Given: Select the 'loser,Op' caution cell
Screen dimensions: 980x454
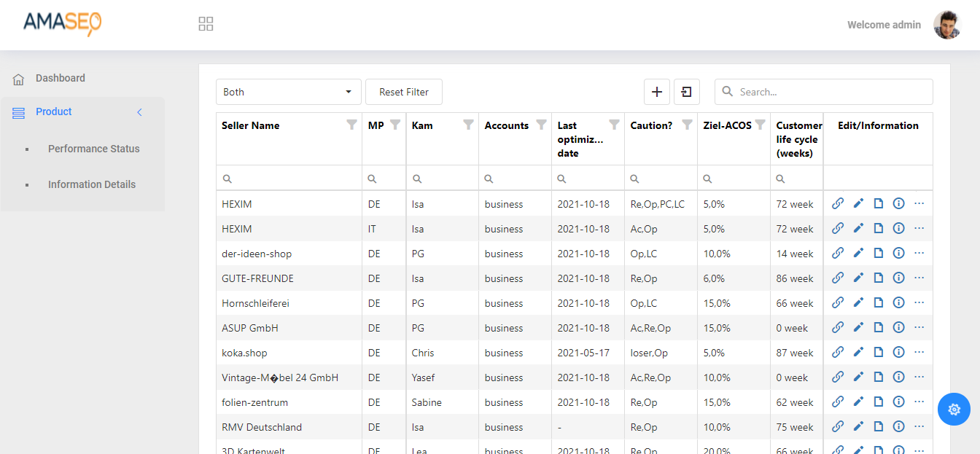Looking at the screenshot, I should click(x=661, y=353).
